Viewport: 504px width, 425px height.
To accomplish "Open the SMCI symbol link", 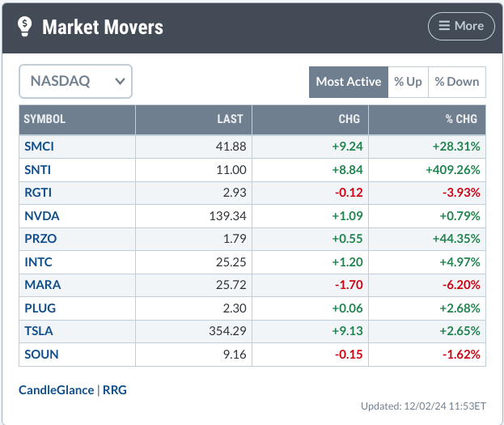I will pos(39,147).
